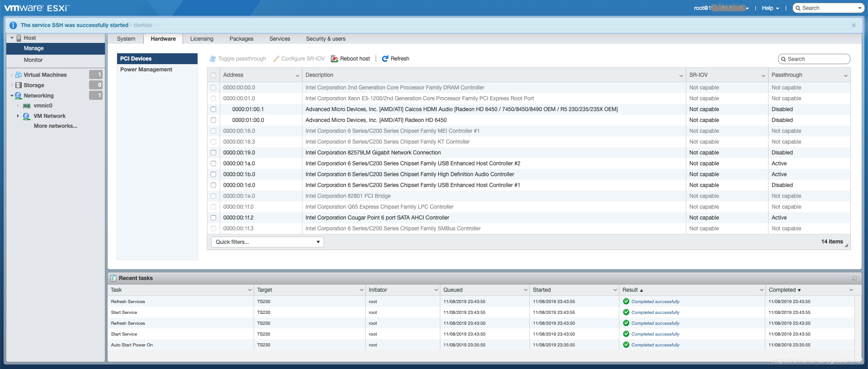868x369 pixels.
Task: Check the DRAM Controller row checkbox
Action: 213,88
